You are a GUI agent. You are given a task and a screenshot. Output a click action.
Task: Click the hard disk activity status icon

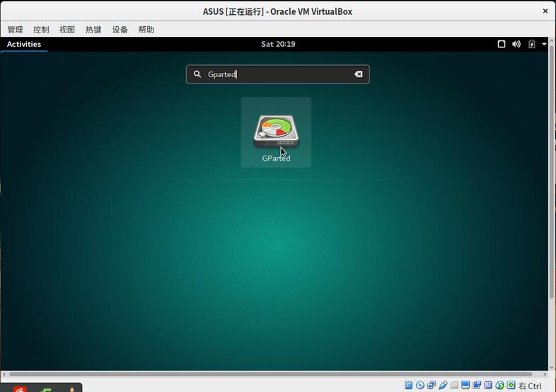click(408, 385)
